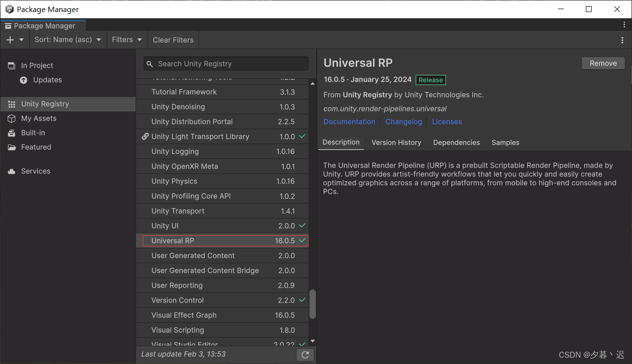The width and height of the screenshot is (632, 364).
Task: Open the Documentation link
Action: pyautogui.click(x=349, y=122)
